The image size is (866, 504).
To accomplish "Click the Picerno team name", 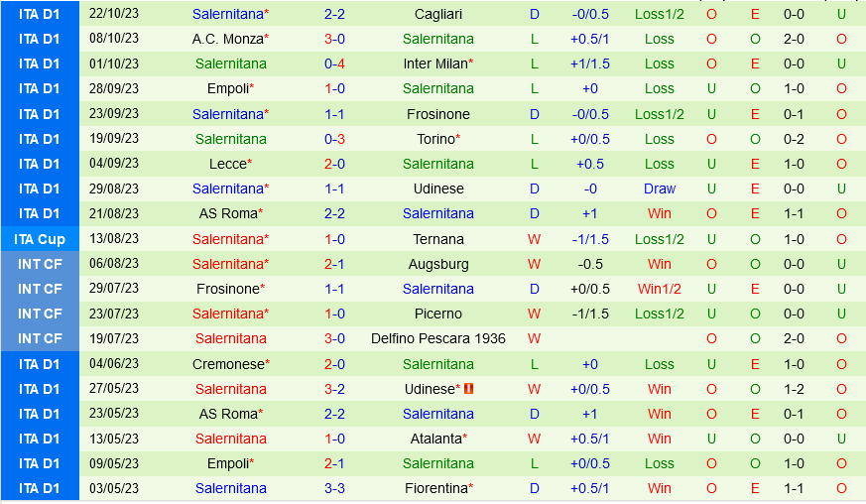I will click(x=438, y=314).
